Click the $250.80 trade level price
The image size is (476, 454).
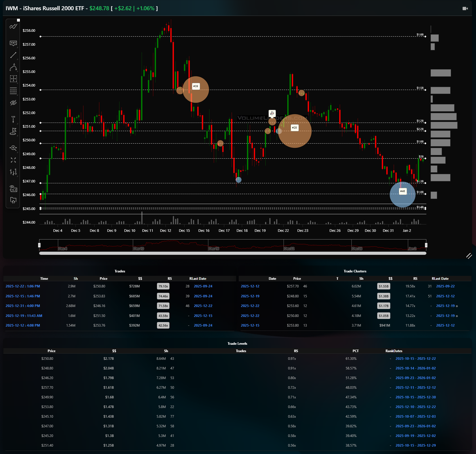47,359
